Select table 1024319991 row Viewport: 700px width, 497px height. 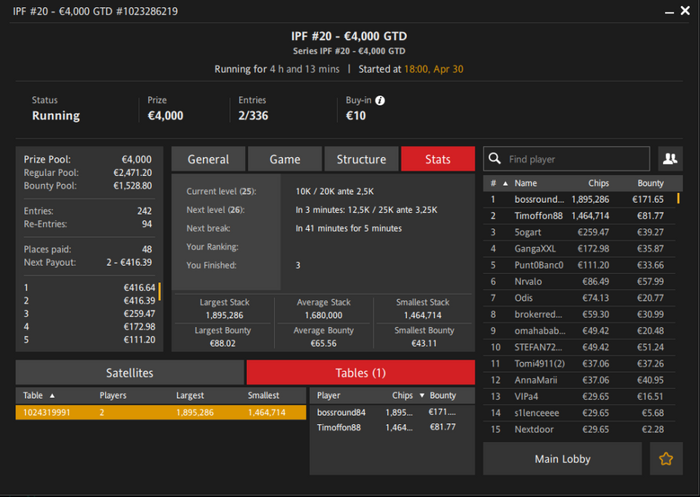161,412
